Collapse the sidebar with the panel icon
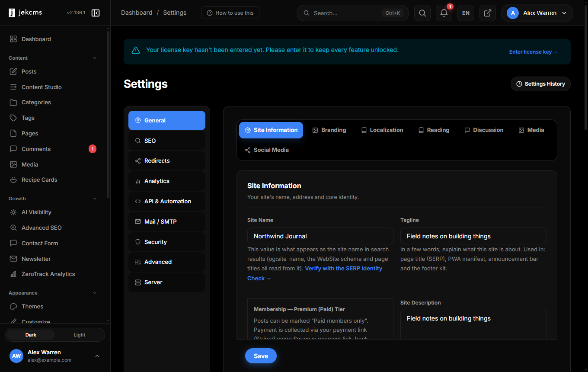The height and width of the screenshot is (372, 588). click(96, 13)
